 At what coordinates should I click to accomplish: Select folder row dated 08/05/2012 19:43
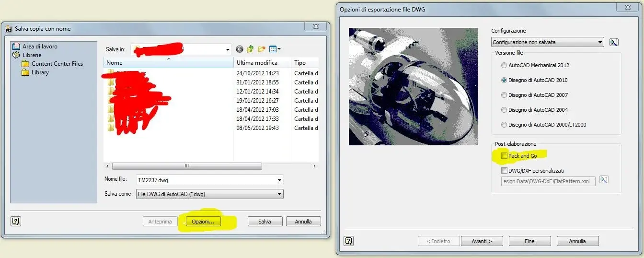click(x=211, y=128)
